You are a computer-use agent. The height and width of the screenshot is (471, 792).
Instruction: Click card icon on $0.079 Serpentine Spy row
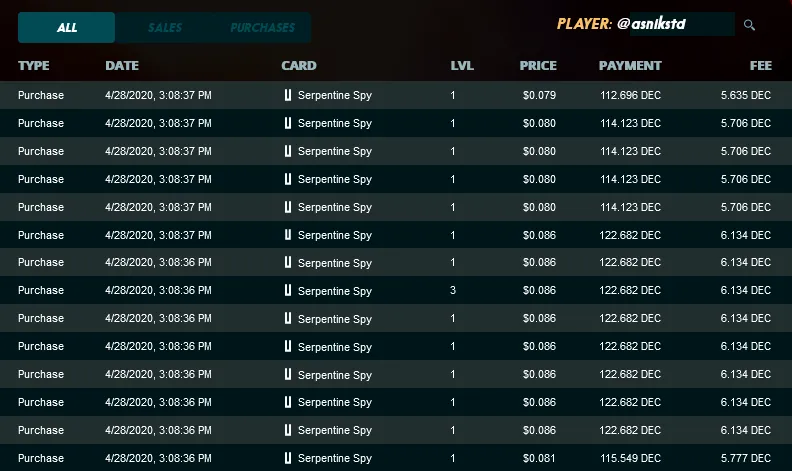pyautogui.click(x=287, y=95)
